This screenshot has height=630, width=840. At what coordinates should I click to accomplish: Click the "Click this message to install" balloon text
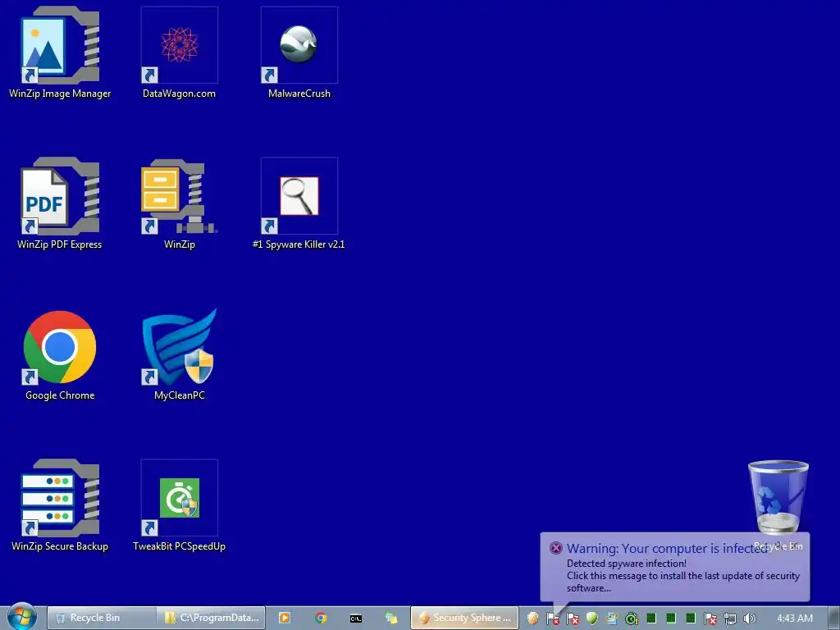(x=683, y=582)
